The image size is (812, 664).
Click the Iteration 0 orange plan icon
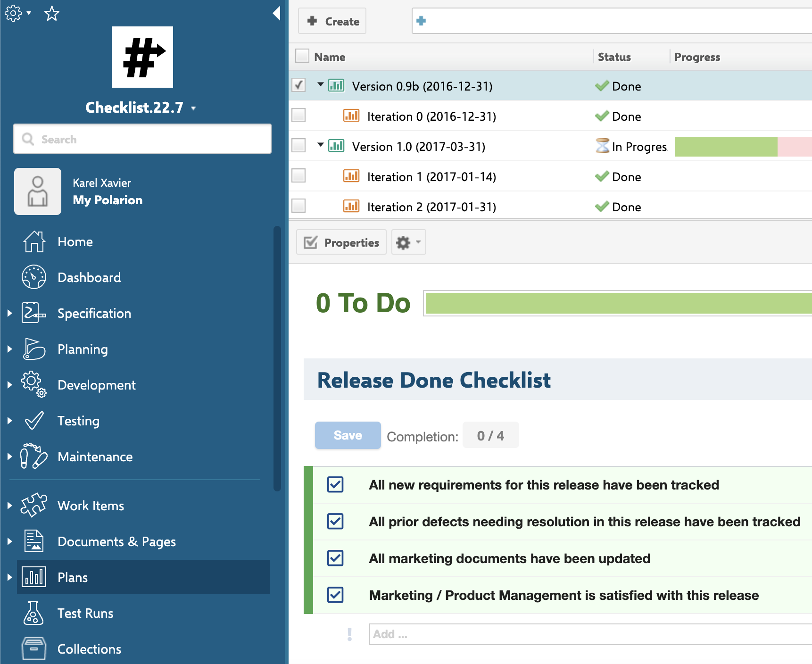(x=351, y=116)
